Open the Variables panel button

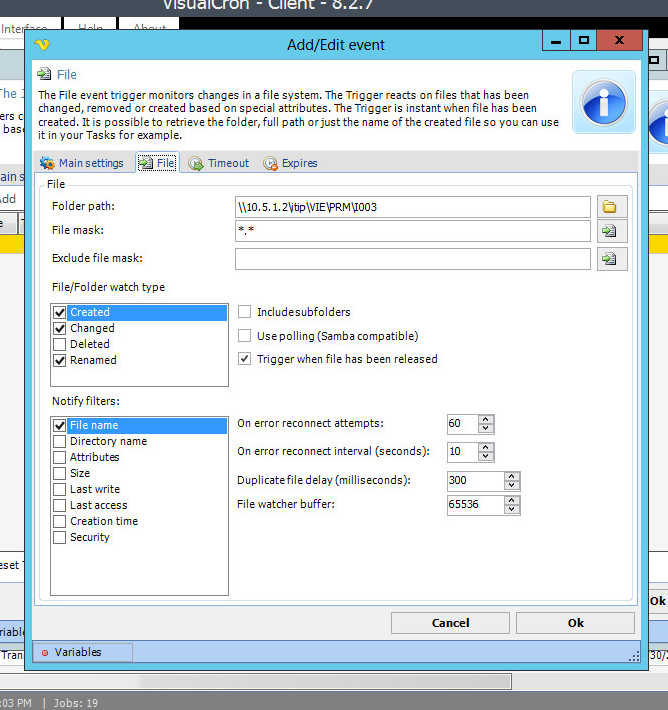[83, 652]
